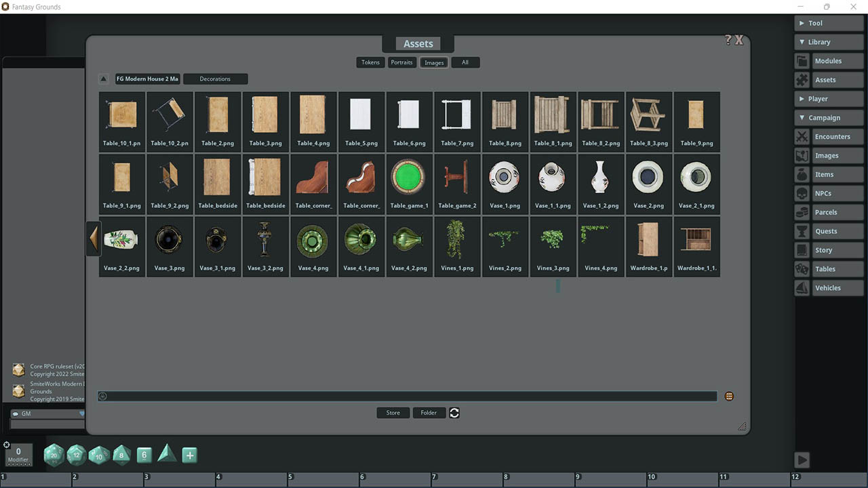This screenshot has width=868, height=488.
Task: Open the help question mark icon
Action: click(x=728, y=40)
